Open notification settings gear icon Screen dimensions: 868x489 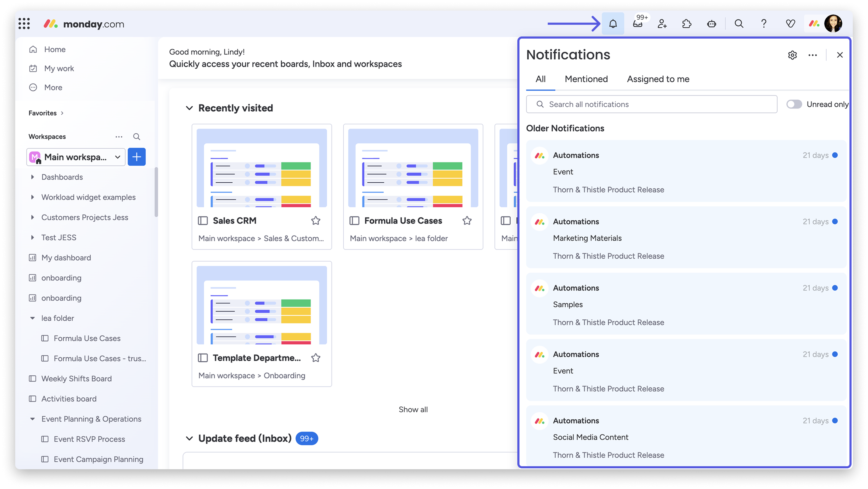[x=792, y=55]
